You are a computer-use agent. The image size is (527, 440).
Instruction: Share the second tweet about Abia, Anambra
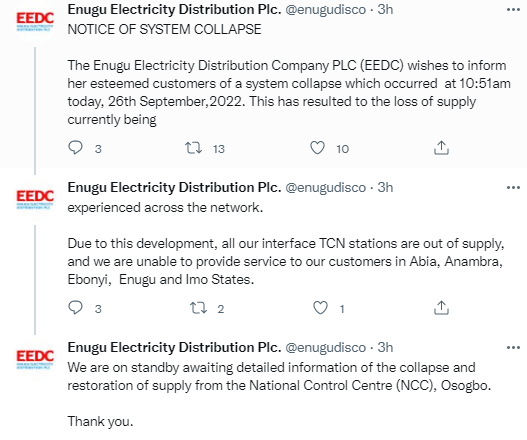(441, 308)
